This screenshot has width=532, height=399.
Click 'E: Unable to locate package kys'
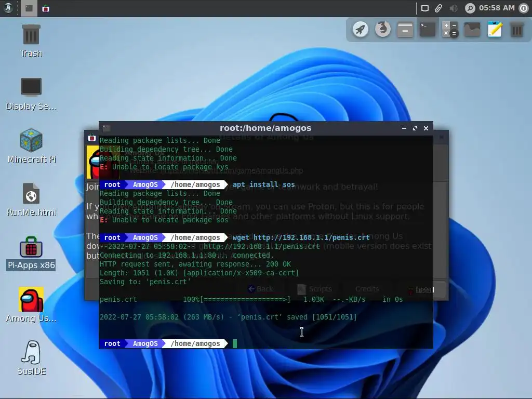pos(164,167)
